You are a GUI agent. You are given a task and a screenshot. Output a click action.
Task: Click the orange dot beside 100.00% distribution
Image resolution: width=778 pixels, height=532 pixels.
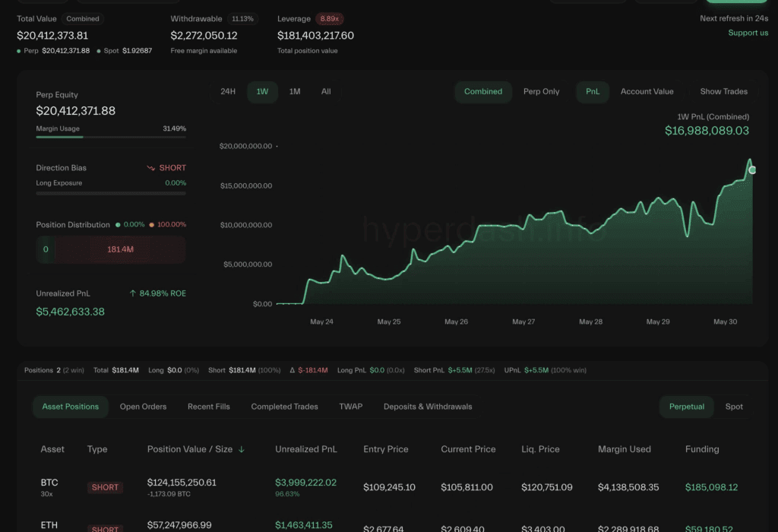(x=151, y=225)
